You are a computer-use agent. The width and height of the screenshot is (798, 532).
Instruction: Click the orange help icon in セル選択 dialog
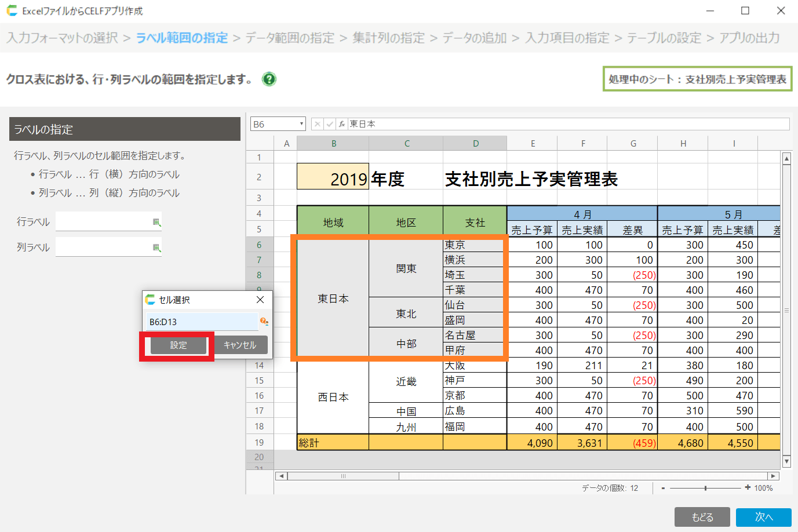coord(264,322)
